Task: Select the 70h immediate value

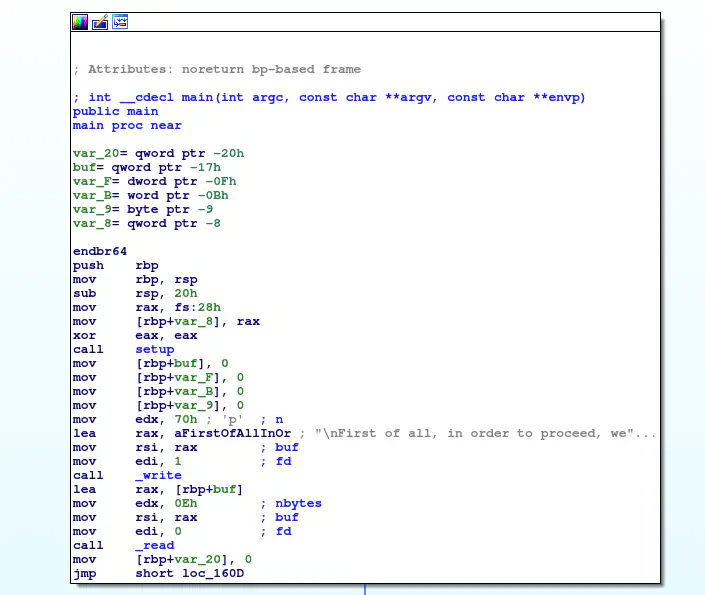Action: coord(187,419)
